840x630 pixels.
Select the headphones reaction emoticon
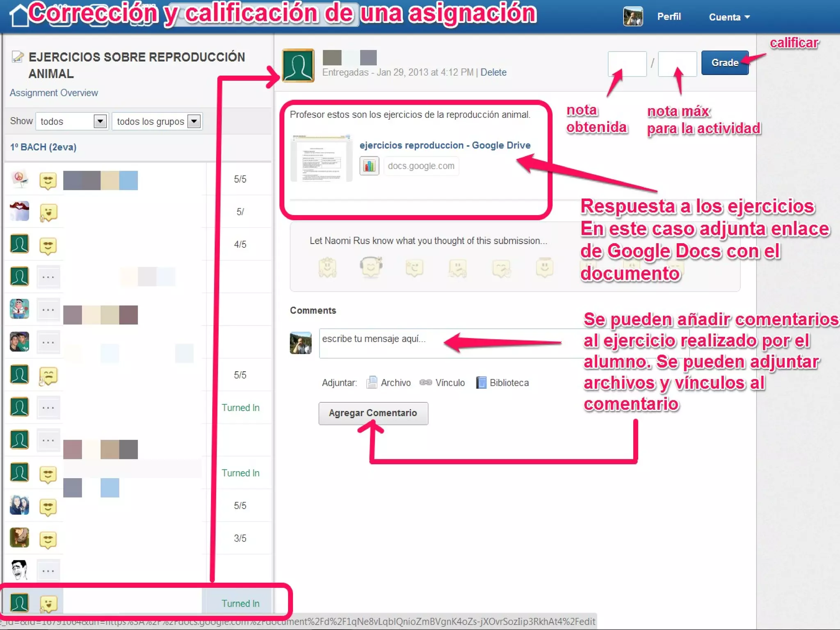coord(371,267)
